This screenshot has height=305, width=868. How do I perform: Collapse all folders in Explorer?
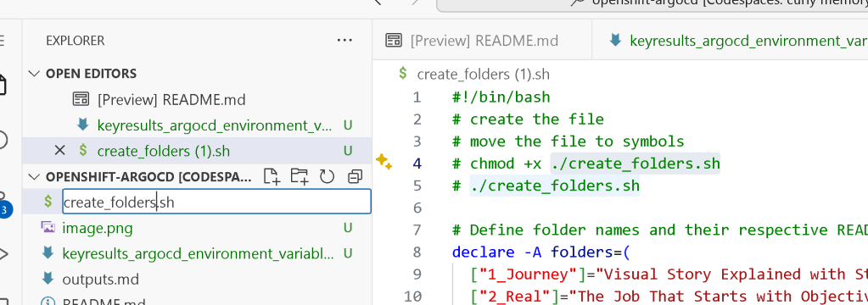pyautogui.click(x=355, y=177)
